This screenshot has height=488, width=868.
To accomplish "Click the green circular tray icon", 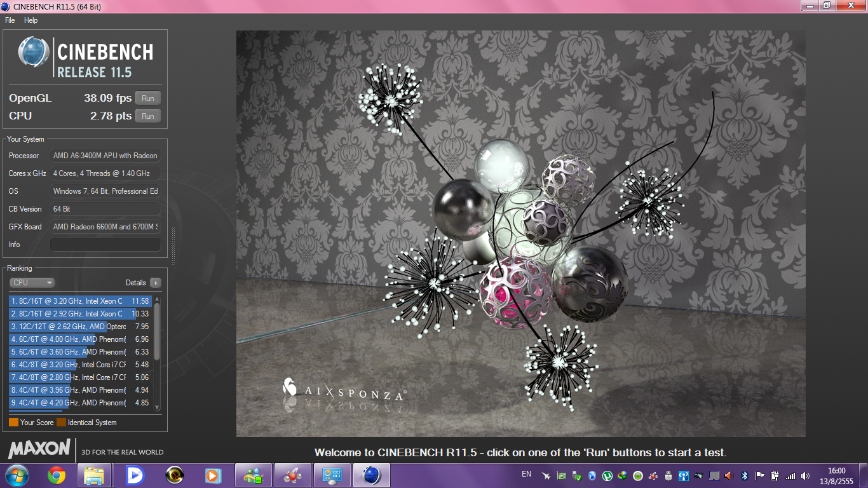I will coord(638,475).
